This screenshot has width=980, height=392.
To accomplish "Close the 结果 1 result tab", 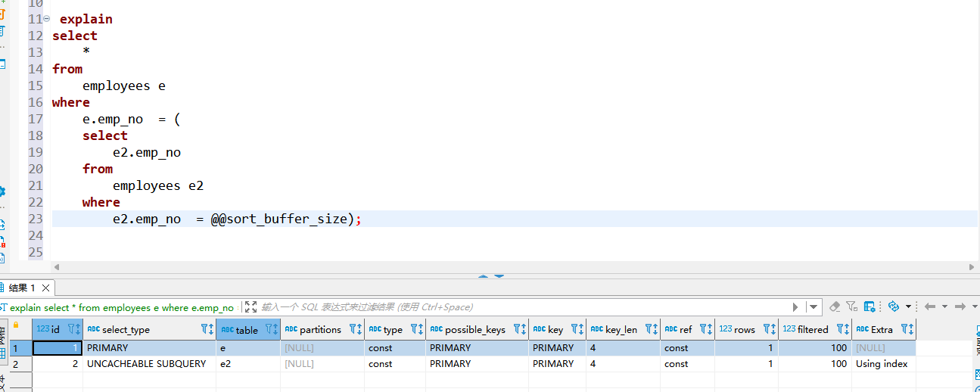I will click(45, 288).
